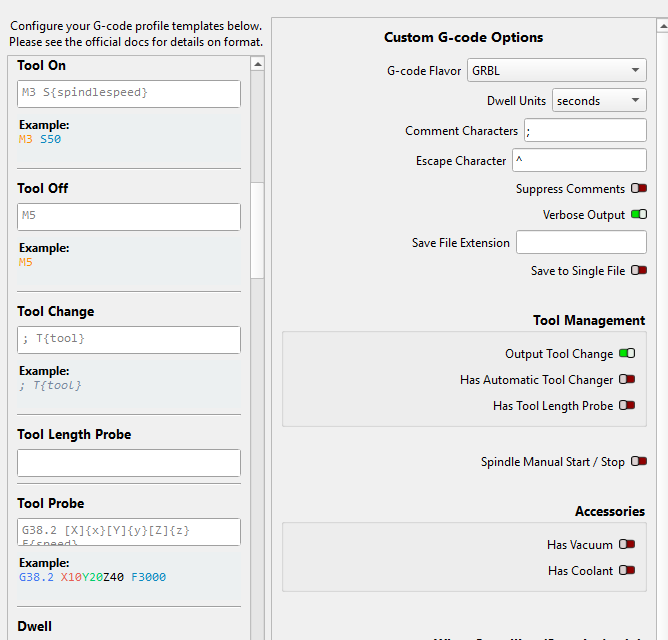Toggle Spindle Manual Start / Stop switch
The image size is (668, 640).
pyautogui.click(x=639, y=461)
